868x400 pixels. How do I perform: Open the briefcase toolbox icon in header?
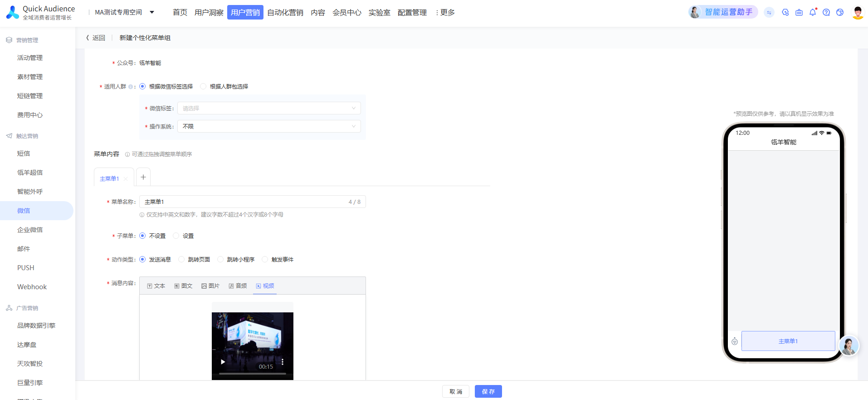(799, 13)
